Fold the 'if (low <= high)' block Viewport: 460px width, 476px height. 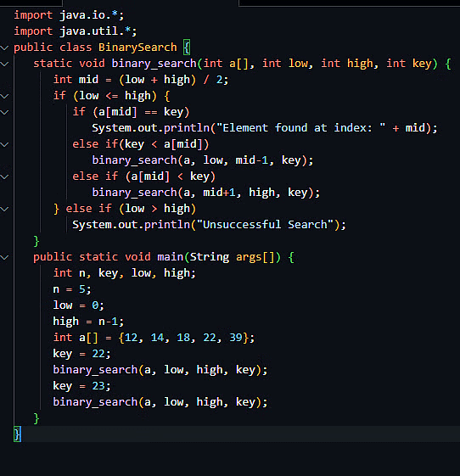(4, 96)
